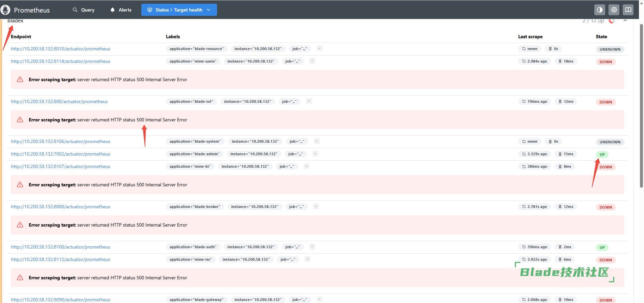
Task: Open endpoint link on port 8112
Action: (x=61, y=259)
